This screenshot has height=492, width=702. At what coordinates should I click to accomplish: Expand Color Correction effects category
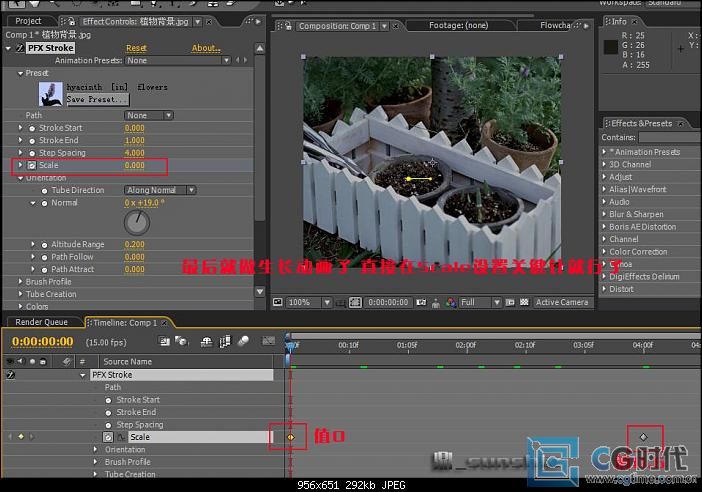point(604,252)
